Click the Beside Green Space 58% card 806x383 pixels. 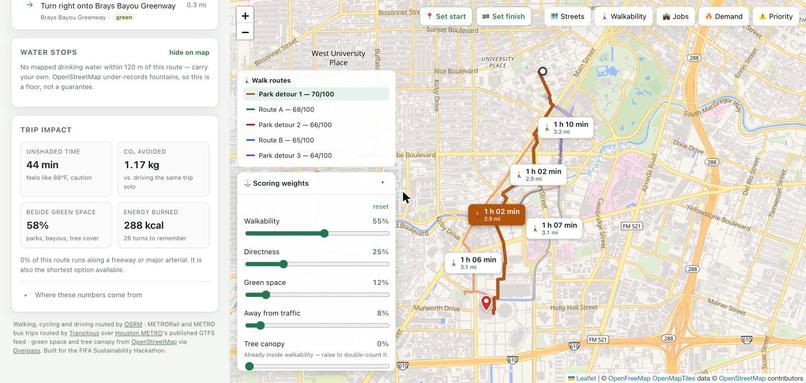66,225
